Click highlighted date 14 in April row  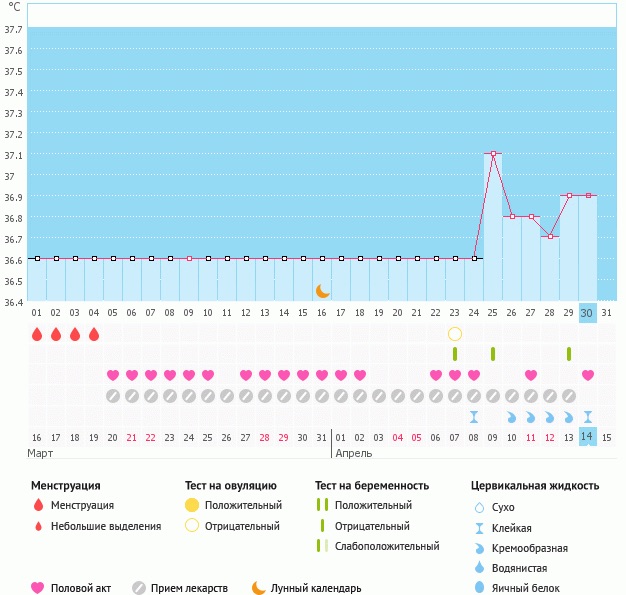pyautogui.click(x=588, y=437)
